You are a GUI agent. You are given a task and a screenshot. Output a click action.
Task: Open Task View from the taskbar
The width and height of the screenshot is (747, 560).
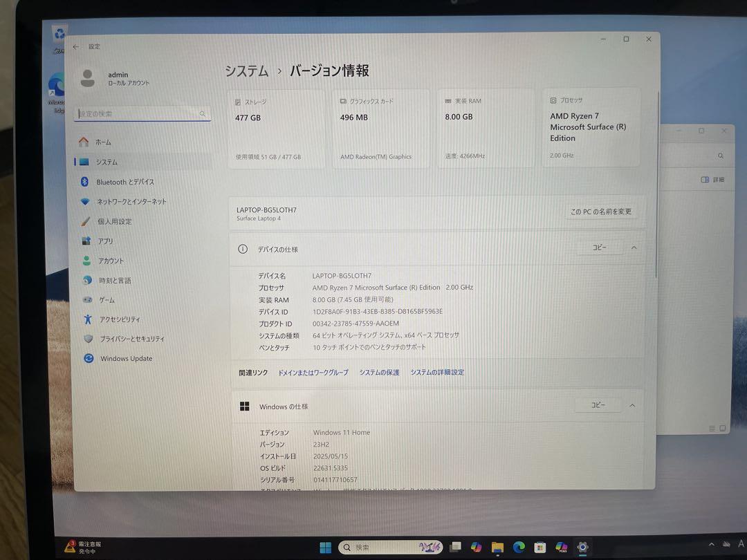pos(455,547)
